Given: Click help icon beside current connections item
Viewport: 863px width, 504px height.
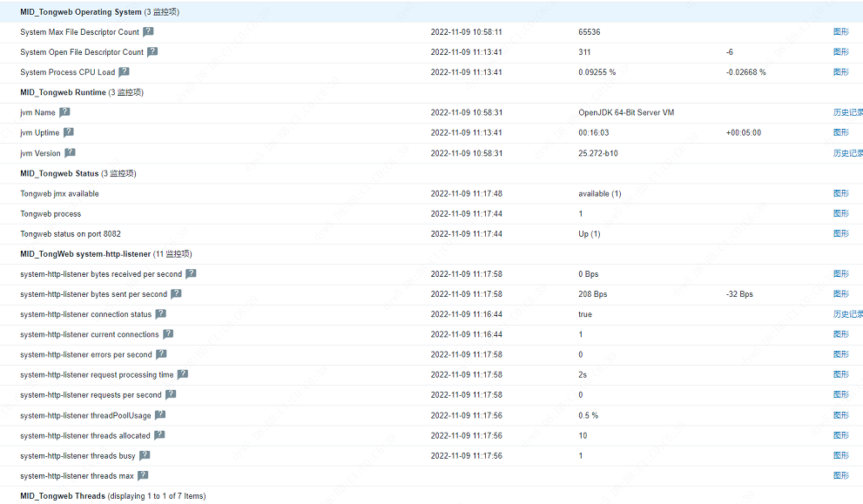Looking at the screenshot, I should pyautogui.click(x=168, y=334).
